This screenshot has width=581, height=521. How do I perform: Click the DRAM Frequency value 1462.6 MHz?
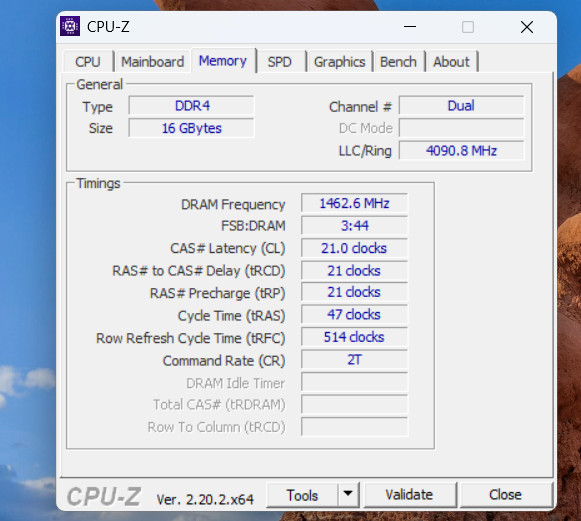coord(354,203)
